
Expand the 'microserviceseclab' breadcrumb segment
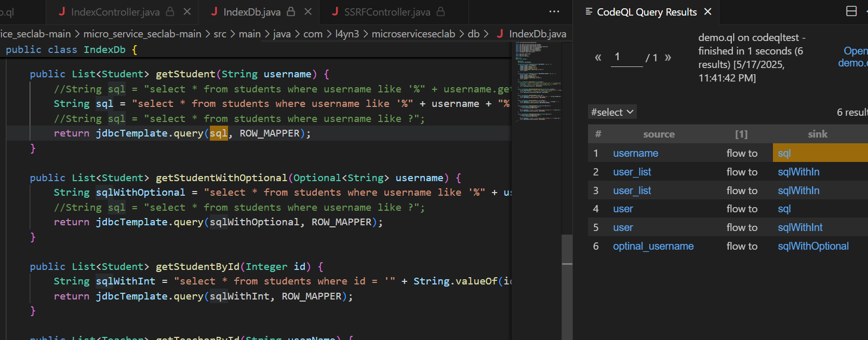click(x=413, y=34)
